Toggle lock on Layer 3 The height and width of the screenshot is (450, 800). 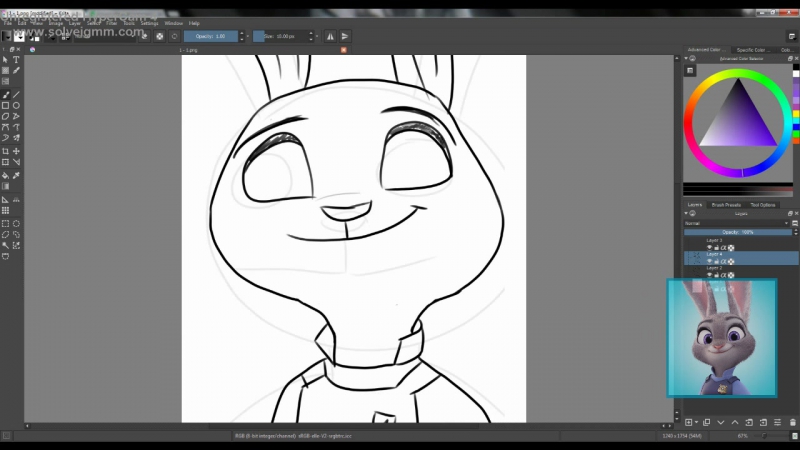click(716, 247)
